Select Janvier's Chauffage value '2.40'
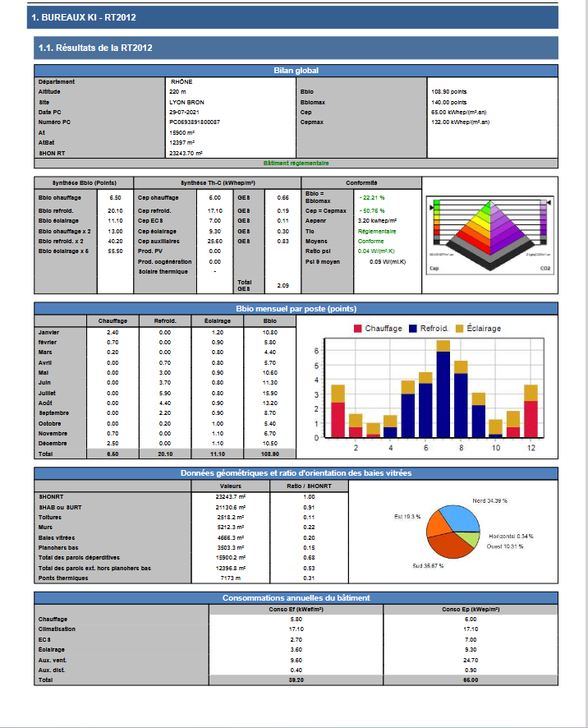Image resolution: width=588 pixels, height=728 pixels. click(x=113, y=333)
